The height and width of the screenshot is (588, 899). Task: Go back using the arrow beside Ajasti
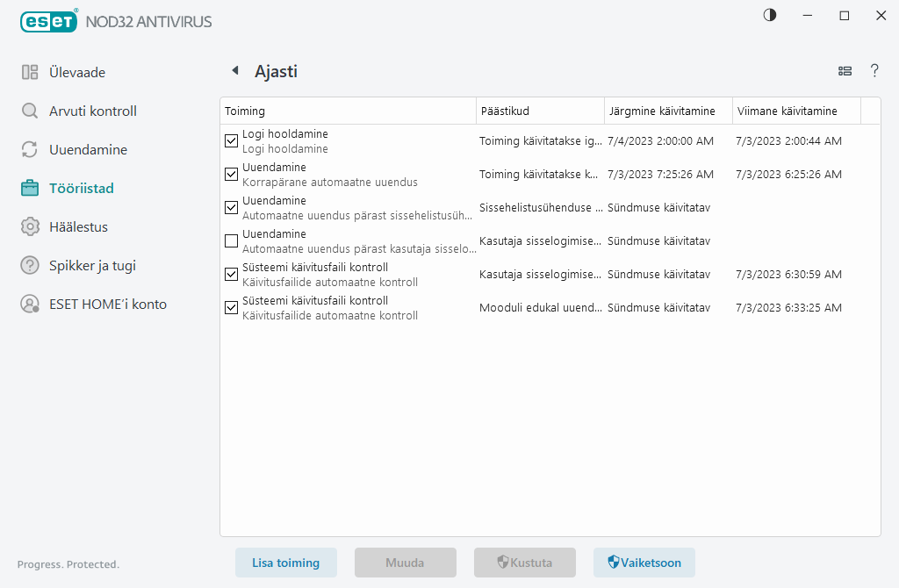click(x=234, y=71)
